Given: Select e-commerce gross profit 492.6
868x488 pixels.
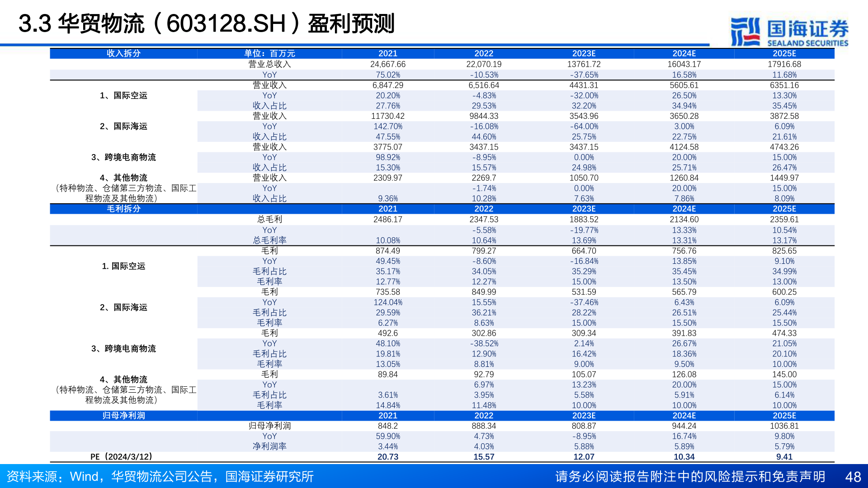Looking at the screenshot, I should pyautogui.click(x=388, y=333).
